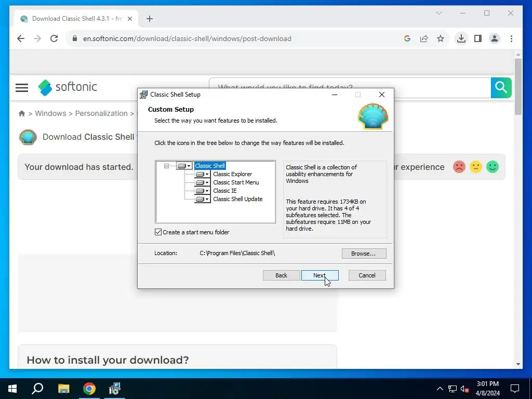Open network status tray icon
This screenshot has width=532, height=399.
coord(453,389)
